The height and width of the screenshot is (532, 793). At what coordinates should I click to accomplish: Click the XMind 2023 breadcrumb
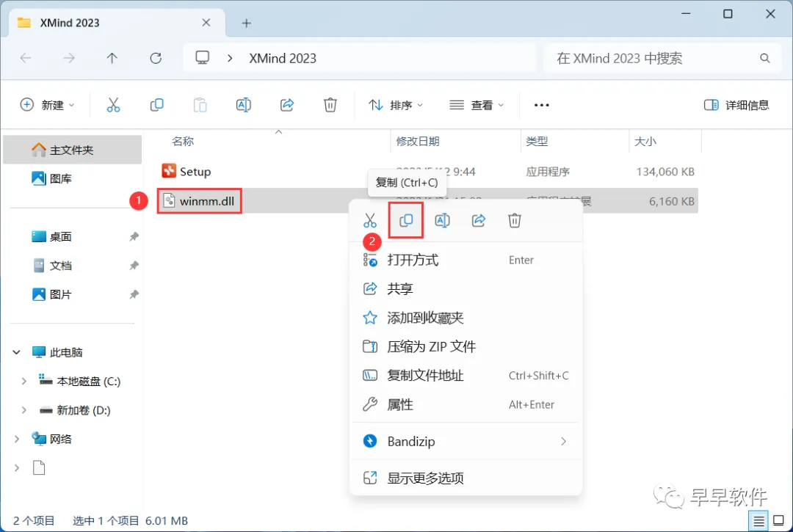click(283, 58)
